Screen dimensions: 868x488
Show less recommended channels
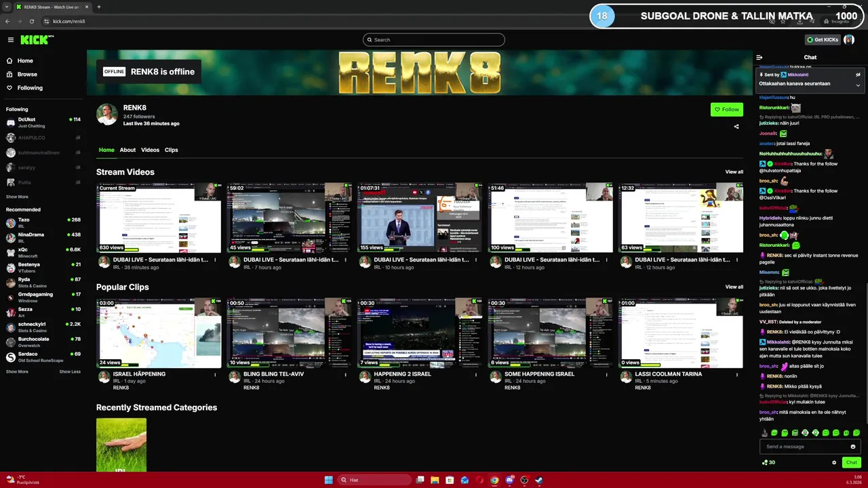70,371
